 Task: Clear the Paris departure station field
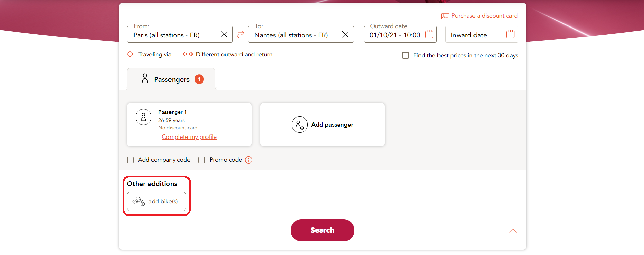(224, 35)
